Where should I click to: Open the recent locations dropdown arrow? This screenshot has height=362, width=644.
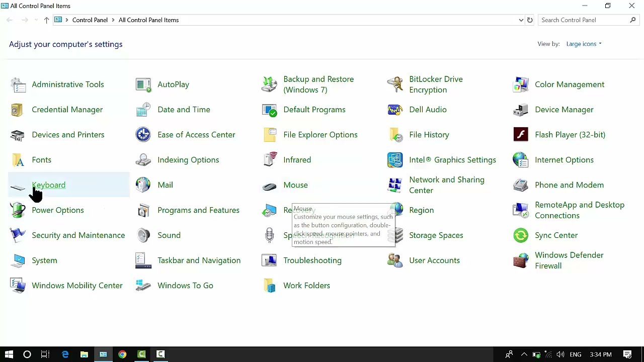(36, 20)
